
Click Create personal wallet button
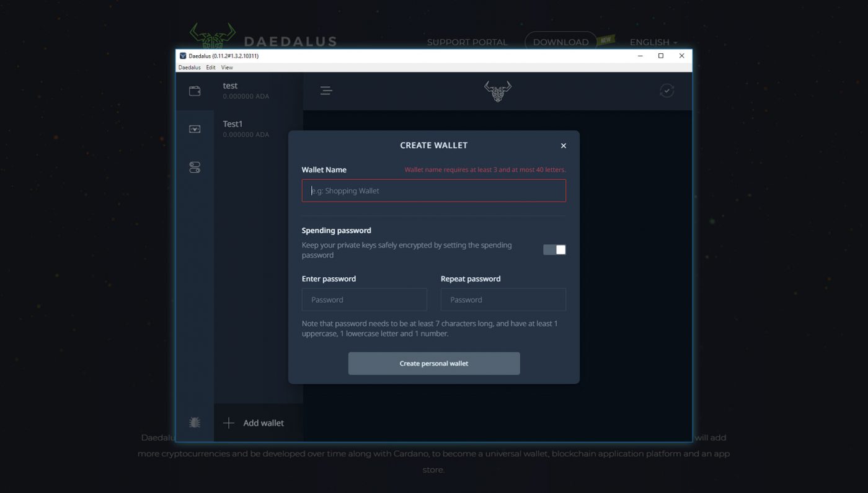(x=434, y=363)
